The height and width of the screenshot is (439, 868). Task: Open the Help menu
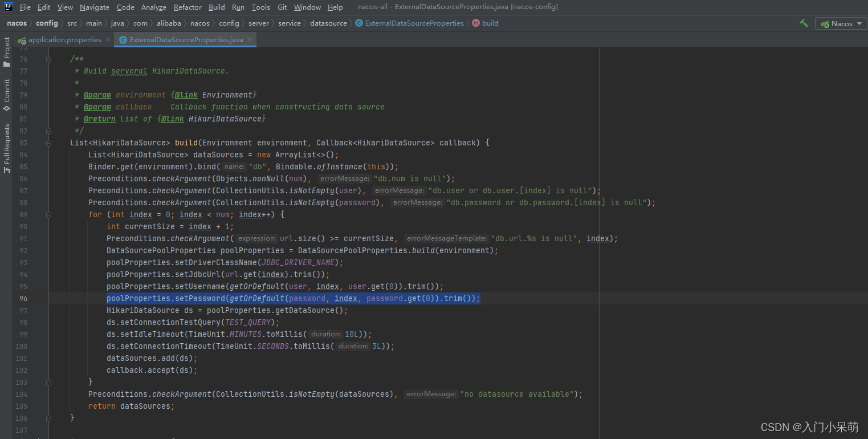click(x=335, y=7)
